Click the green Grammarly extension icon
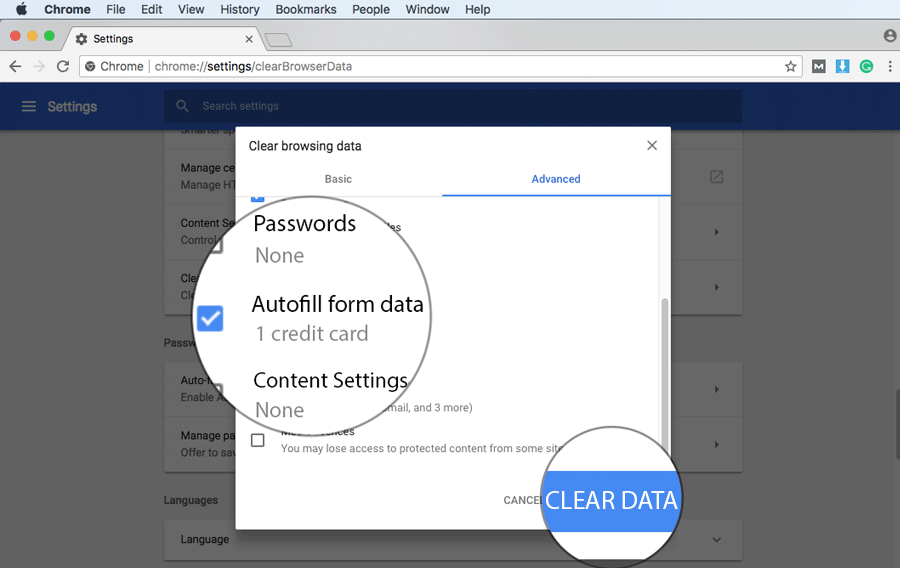The image size is (900, 568). 866,67
